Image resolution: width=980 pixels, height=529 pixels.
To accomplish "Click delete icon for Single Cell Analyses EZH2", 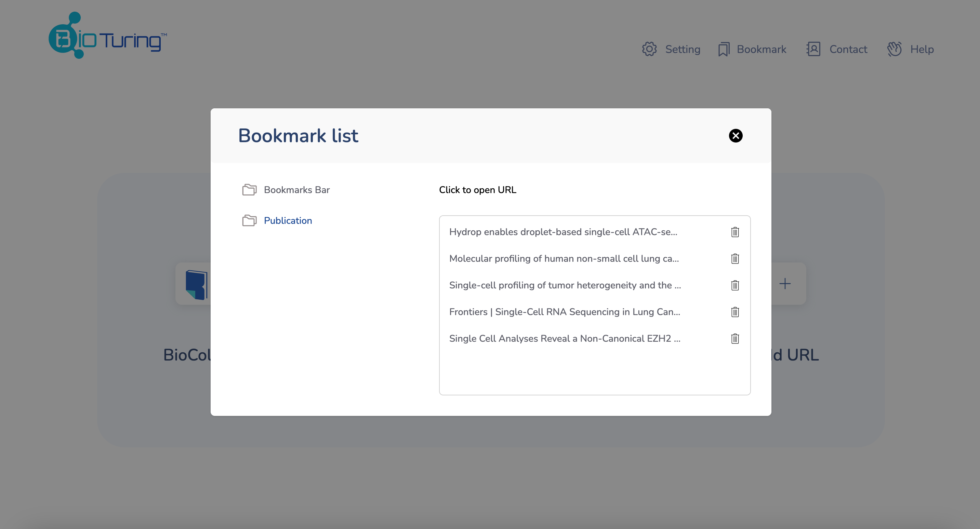I will [735, 338].
